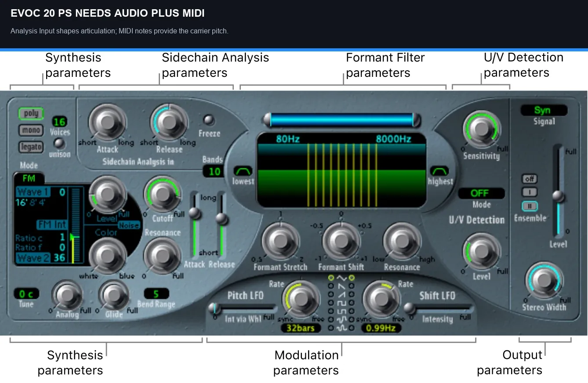This screenshot has height=383, width=588.
Task: Click the lower square wave icon
Action: 341,311
